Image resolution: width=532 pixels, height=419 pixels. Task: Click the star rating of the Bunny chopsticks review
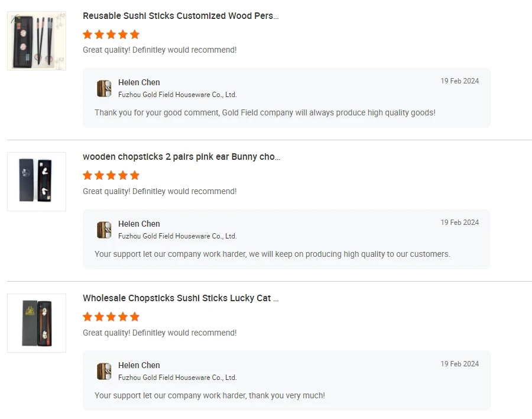(111, 175)
